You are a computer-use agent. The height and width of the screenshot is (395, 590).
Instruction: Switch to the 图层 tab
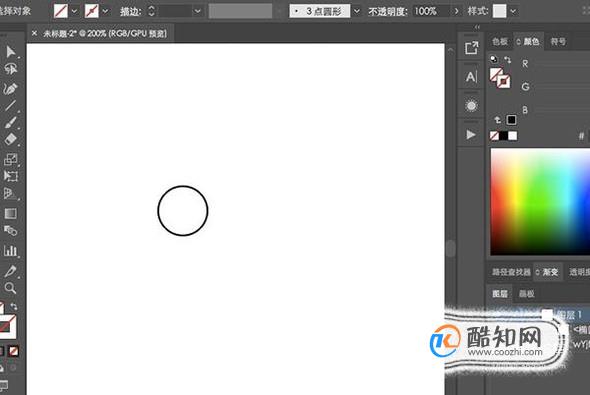point(500,294)
